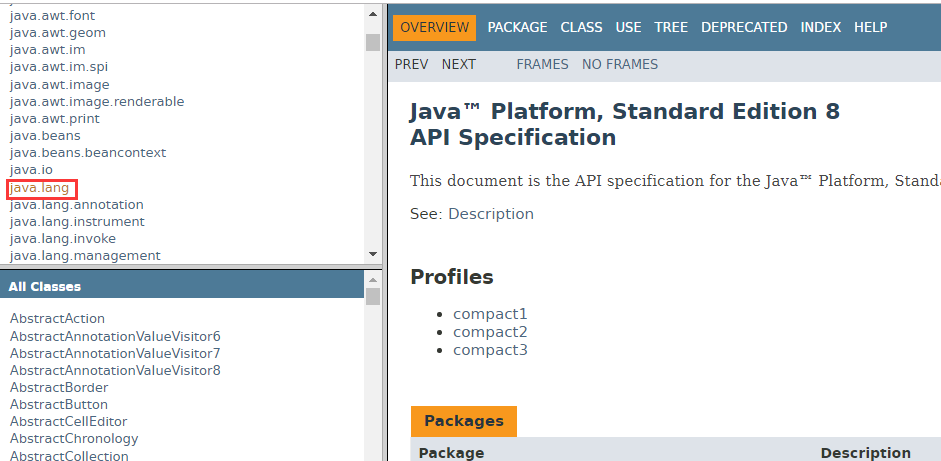Viewport: 941px width, 461px height.
Task: Open the compact1 profile link
Action: [x=490, y=314]
